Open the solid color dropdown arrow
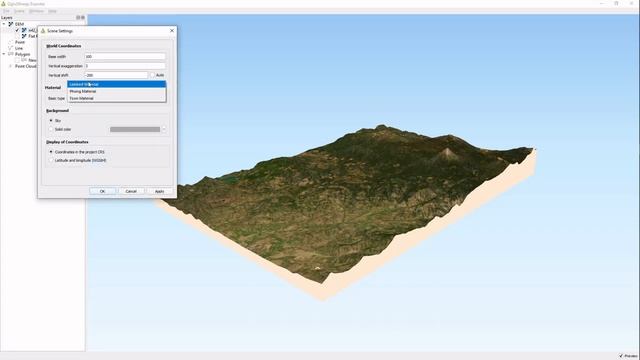Screen dimensions: 640x360 coord(164,129)
